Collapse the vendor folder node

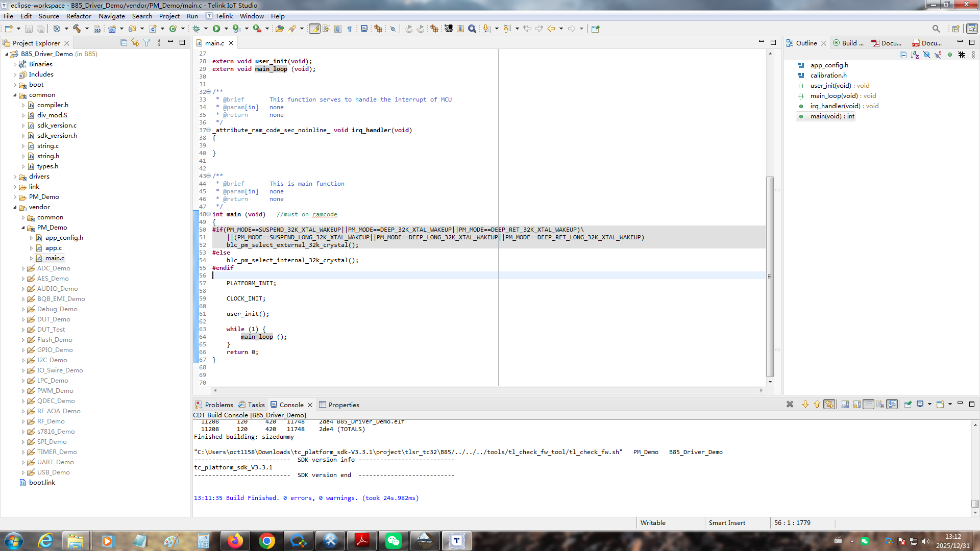pyautogui.click(x=15, y=207)
